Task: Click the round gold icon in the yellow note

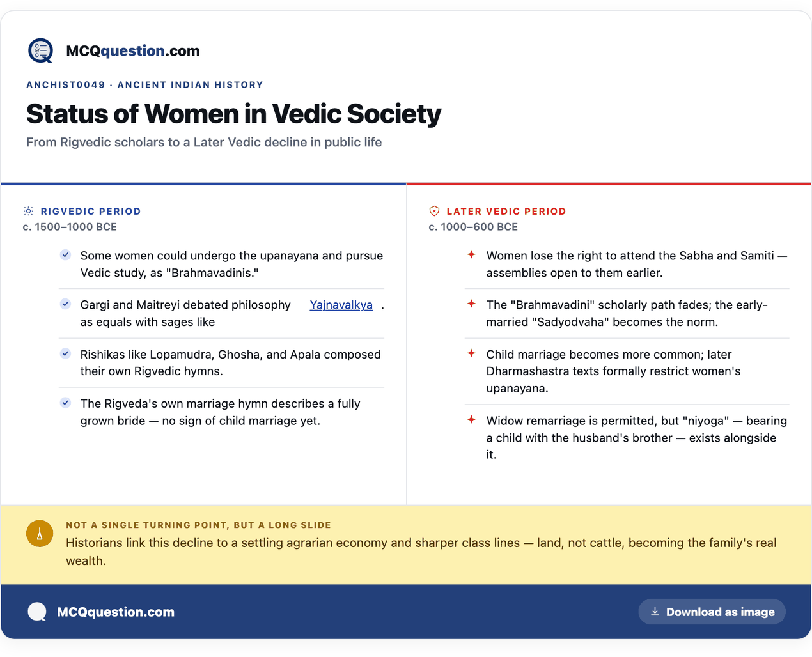Action: click(x=40, y=534)
